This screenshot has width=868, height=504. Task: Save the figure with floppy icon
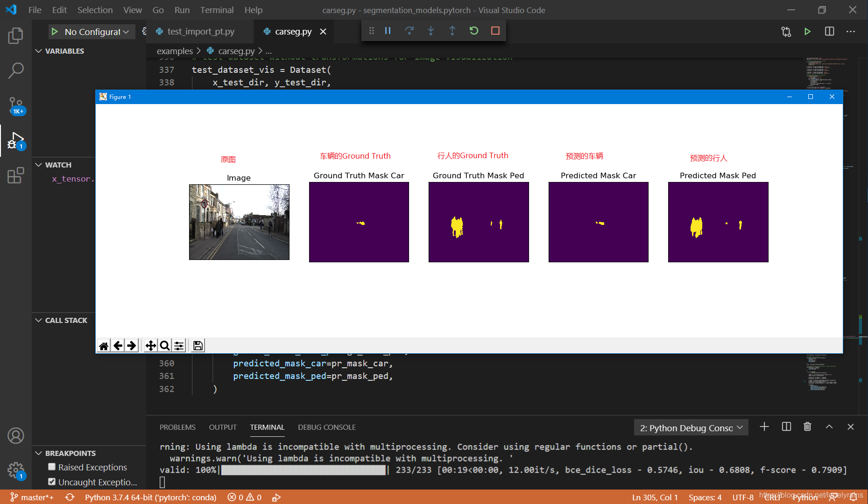click(198, 345)
